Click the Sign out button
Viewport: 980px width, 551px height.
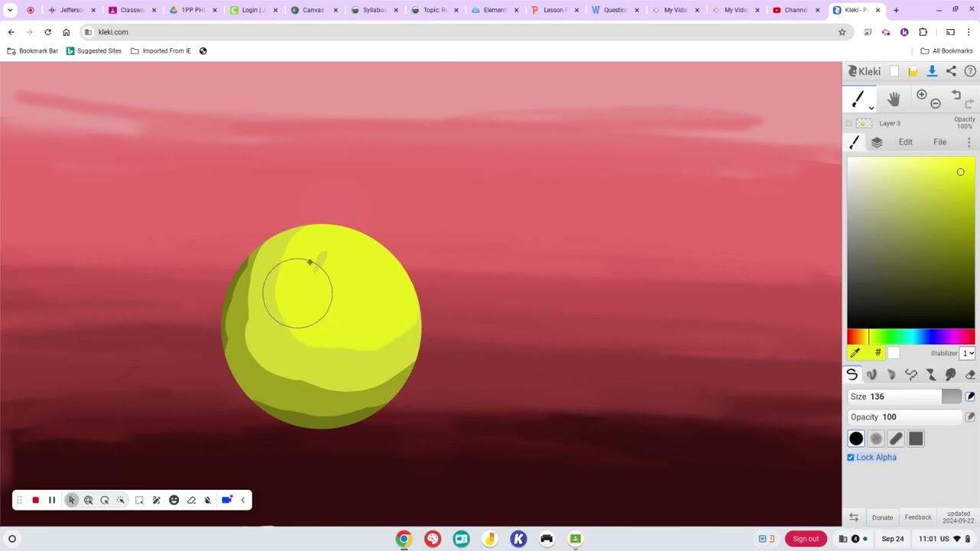[805, 539]
